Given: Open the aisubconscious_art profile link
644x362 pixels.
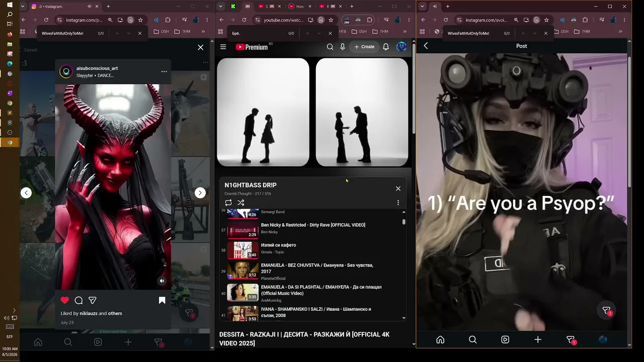Looking at the screenshot, I should pos(97,68).
